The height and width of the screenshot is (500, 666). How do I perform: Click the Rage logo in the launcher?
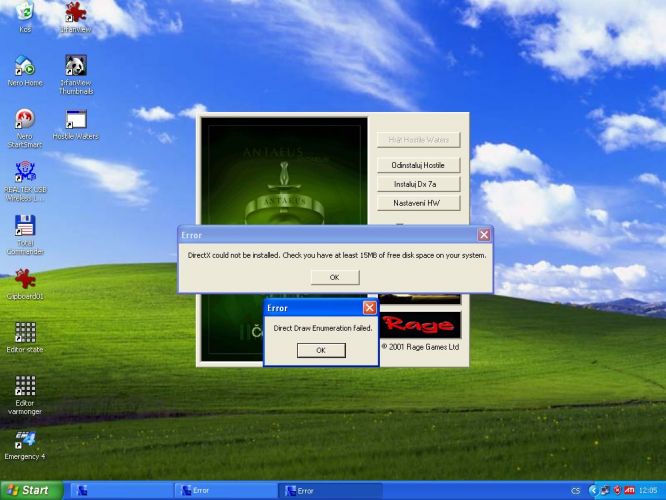(420, 325)
